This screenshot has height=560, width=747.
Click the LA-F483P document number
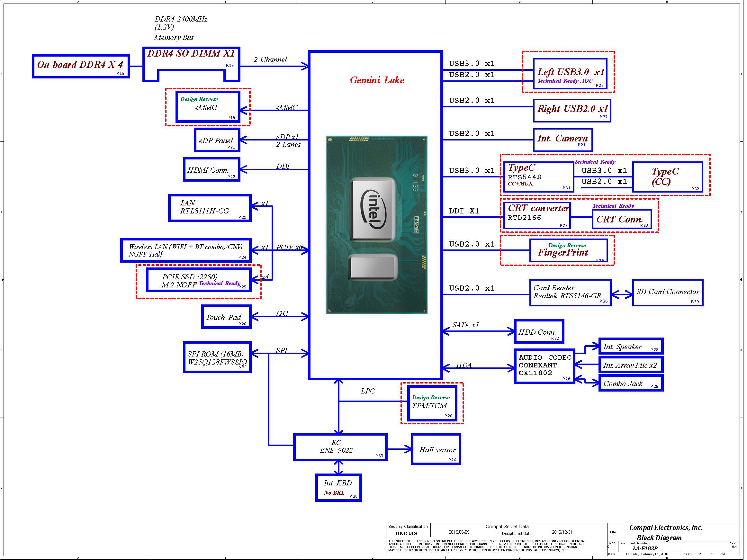pos(645,548)
